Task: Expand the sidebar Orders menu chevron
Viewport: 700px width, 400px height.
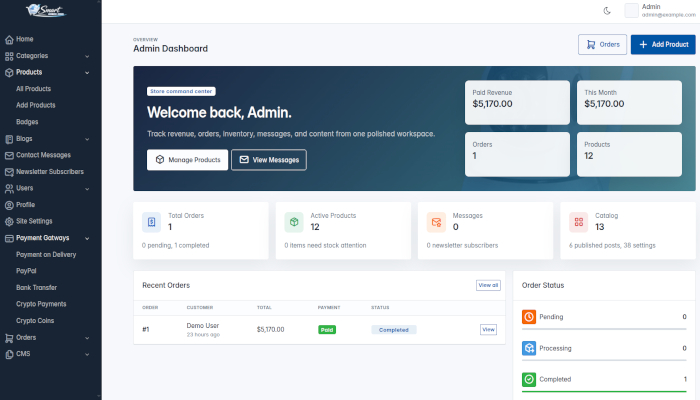Action: [x=87, y=338]
